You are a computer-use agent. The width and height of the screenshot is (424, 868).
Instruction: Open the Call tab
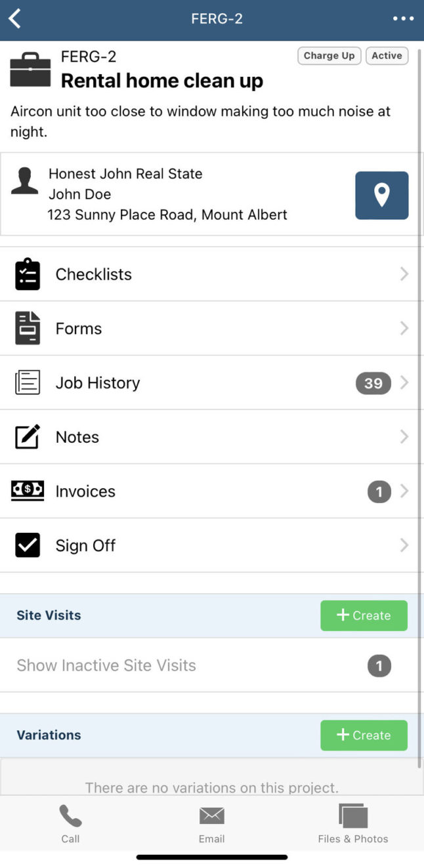[x=70, y=824]
